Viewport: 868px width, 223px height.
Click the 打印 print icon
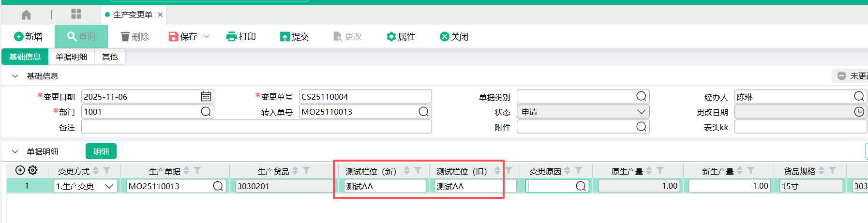point(232,37)
